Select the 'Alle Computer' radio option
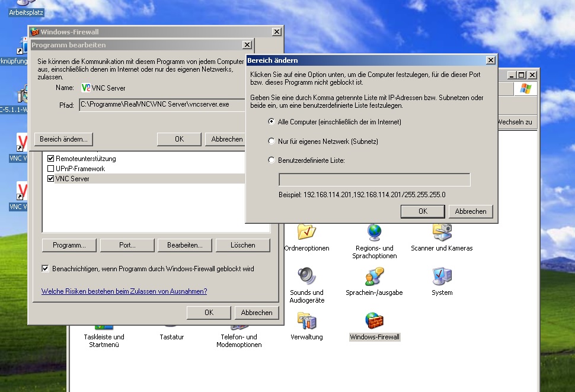This screenshot has width=575, height=392. coord(271,121)
